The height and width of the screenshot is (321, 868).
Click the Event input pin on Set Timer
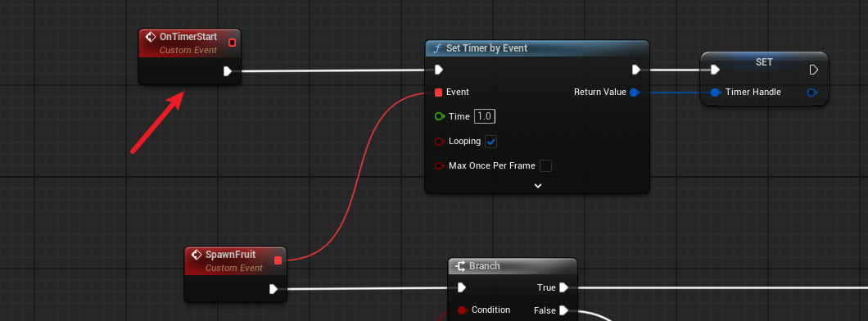point(439,93)
